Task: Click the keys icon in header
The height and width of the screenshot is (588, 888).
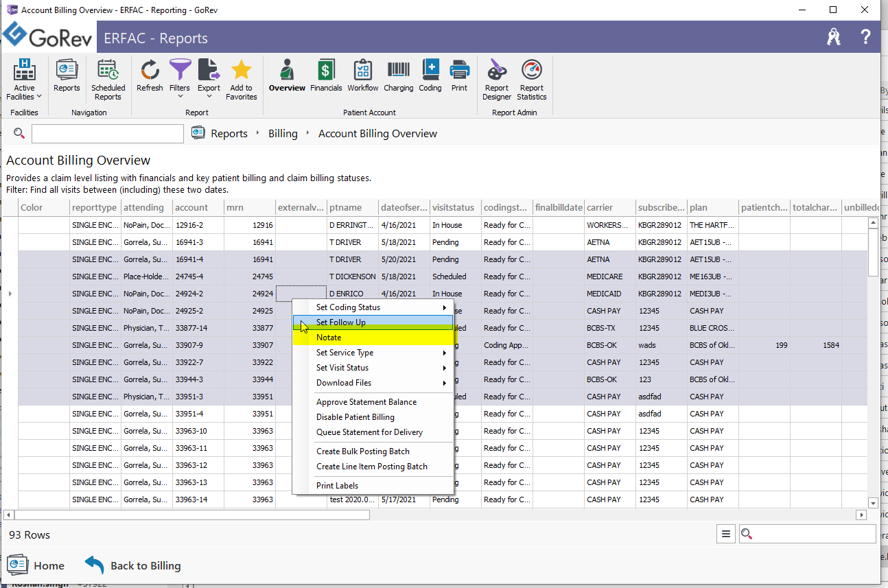Action: point(834,37)
